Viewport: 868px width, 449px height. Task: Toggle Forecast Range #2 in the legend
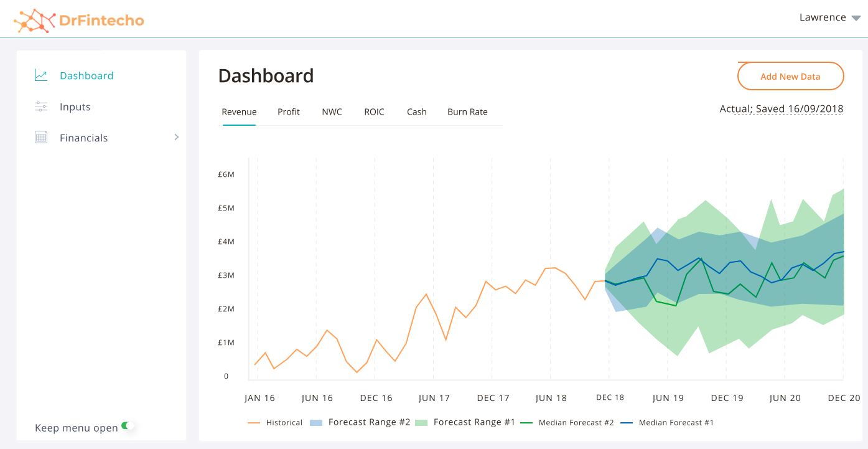coord(360,422)
